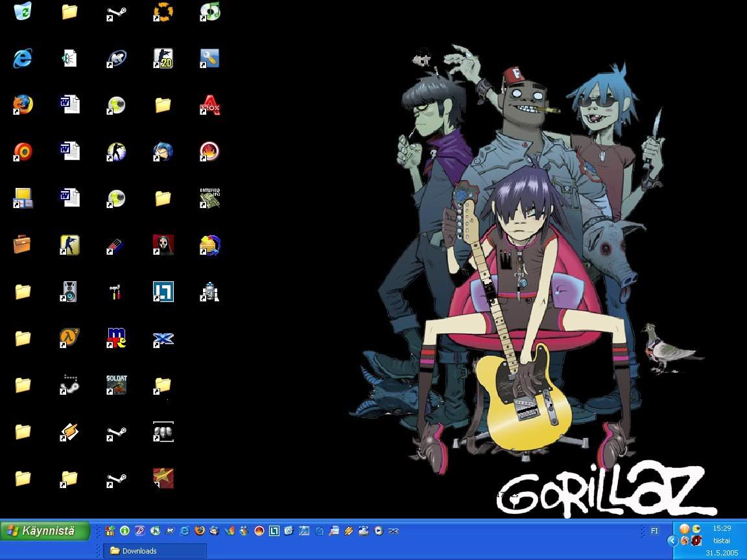Open the Winamp lightning-bolt desktop shortcut
The width and height of the screenshot is (747, 560).
click(x=69, y=432)
